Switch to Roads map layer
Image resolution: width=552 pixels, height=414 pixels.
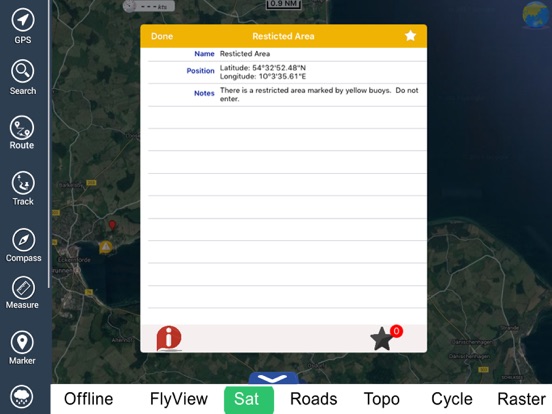313,399
